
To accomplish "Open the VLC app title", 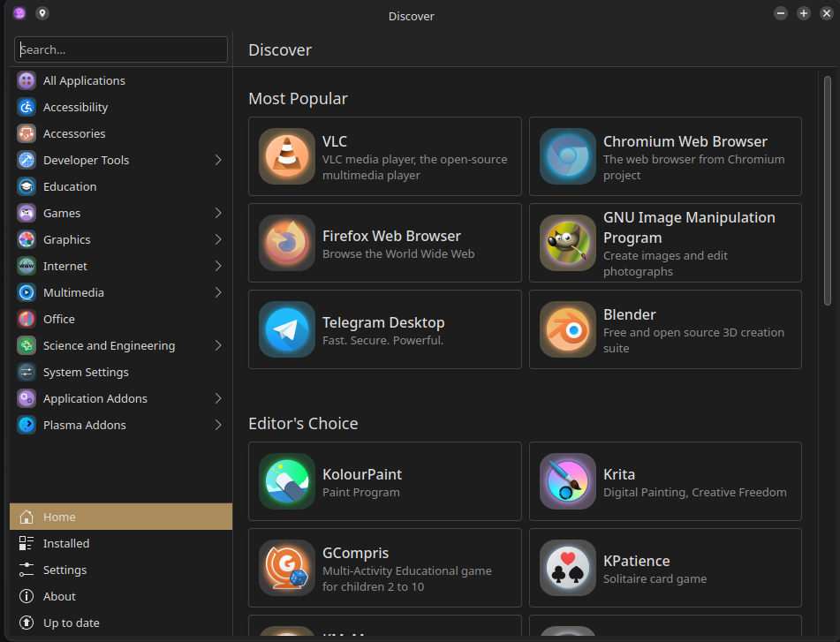I will click(x=335, y=141).
